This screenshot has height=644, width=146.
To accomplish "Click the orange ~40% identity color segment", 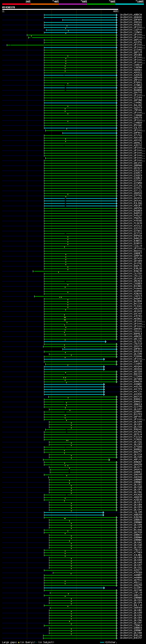I will coord(45,4).
